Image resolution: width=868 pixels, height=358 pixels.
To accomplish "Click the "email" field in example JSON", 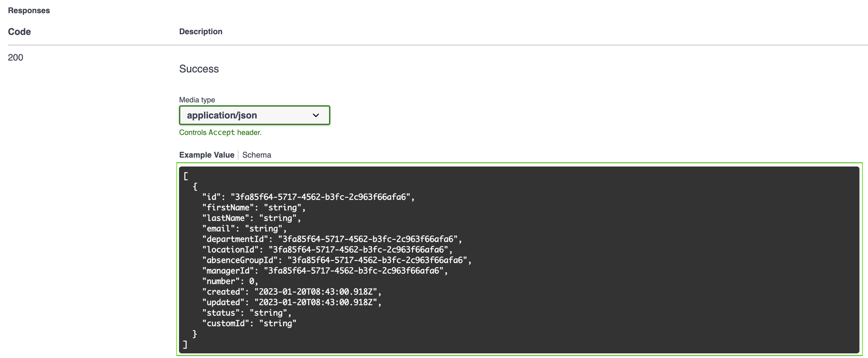I will [244, 229].
